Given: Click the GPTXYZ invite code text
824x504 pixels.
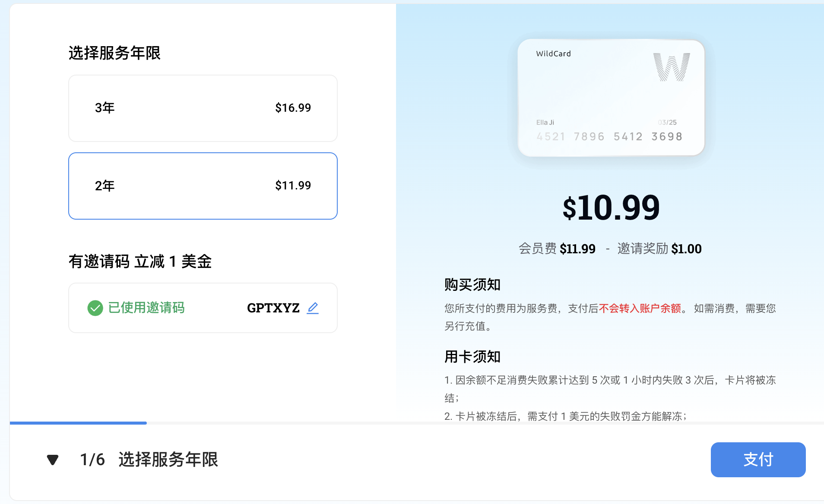Looking at the screenshot, I should (x=273, y=308).
